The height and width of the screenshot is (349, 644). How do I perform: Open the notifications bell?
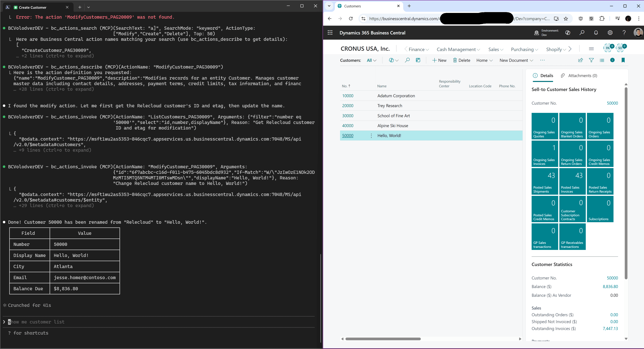click(596, 33)
